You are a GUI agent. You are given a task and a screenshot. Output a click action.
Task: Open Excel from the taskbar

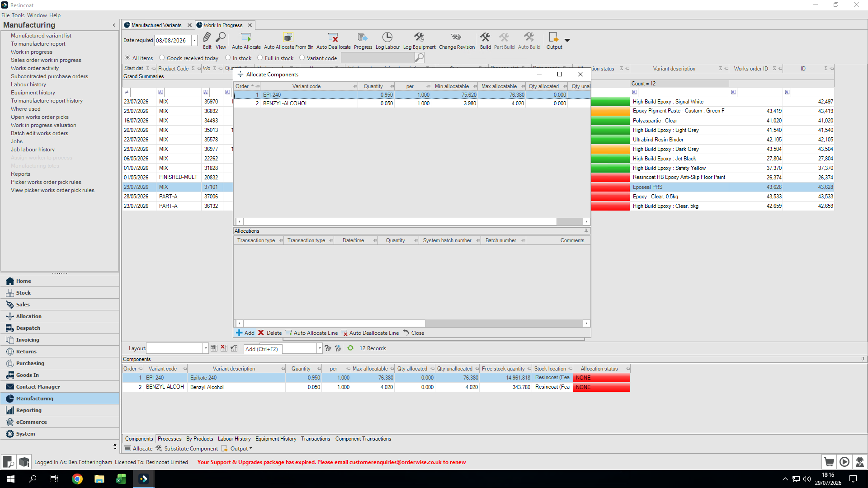pos(121,479)
